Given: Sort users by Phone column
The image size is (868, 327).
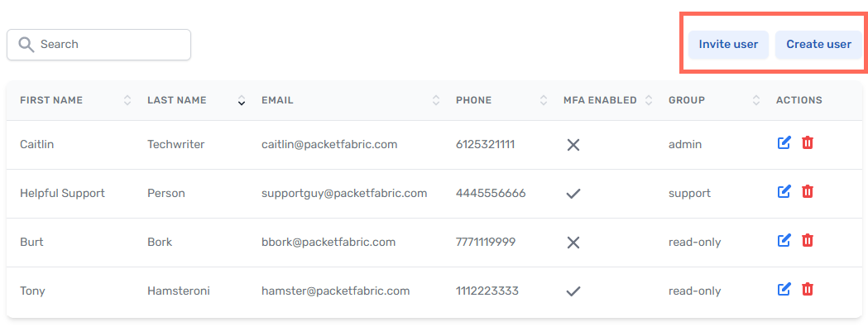Looking at the screenshot, I should tap(544, 100).
